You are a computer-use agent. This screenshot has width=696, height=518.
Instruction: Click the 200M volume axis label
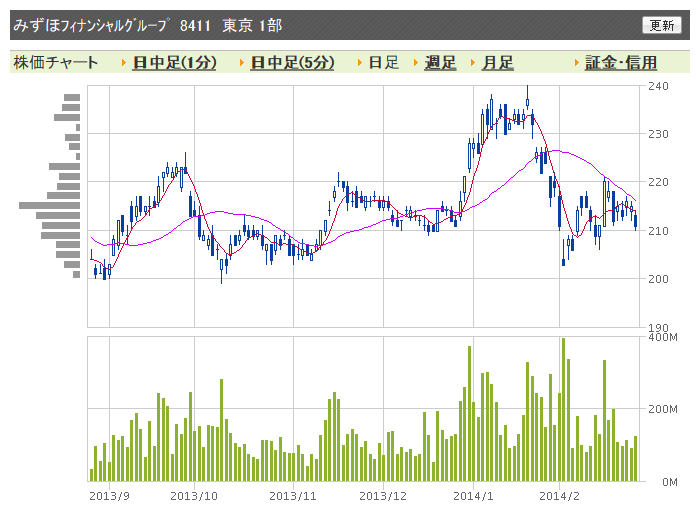pyautogui.click(x=663, y=409)
